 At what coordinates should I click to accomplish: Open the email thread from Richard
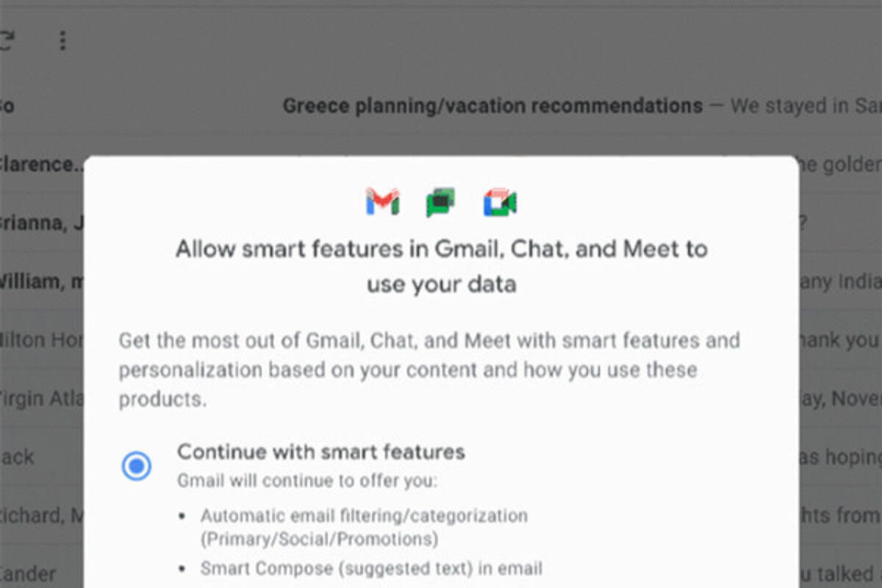[37, 515]
